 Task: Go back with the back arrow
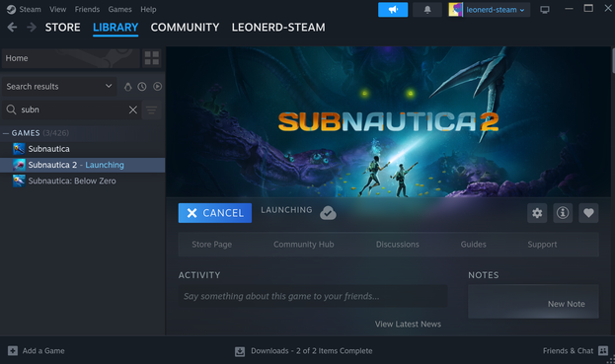(12, 27)
